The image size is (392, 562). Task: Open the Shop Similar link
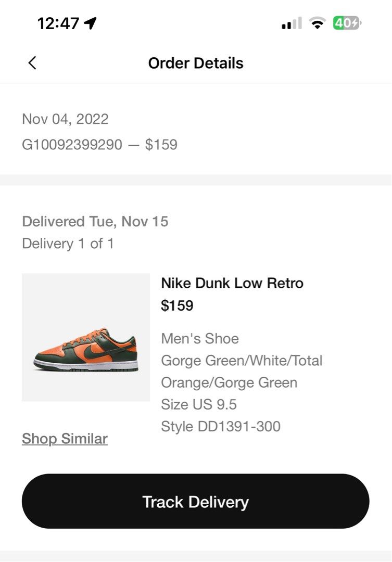[65, 439]
